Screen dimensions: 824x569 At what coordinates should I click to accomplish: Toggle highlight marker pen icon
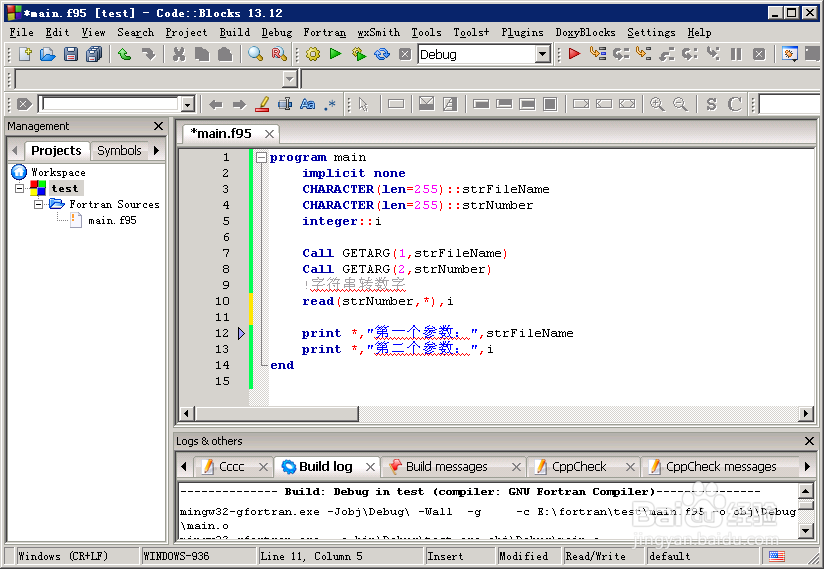coord(262,104)
